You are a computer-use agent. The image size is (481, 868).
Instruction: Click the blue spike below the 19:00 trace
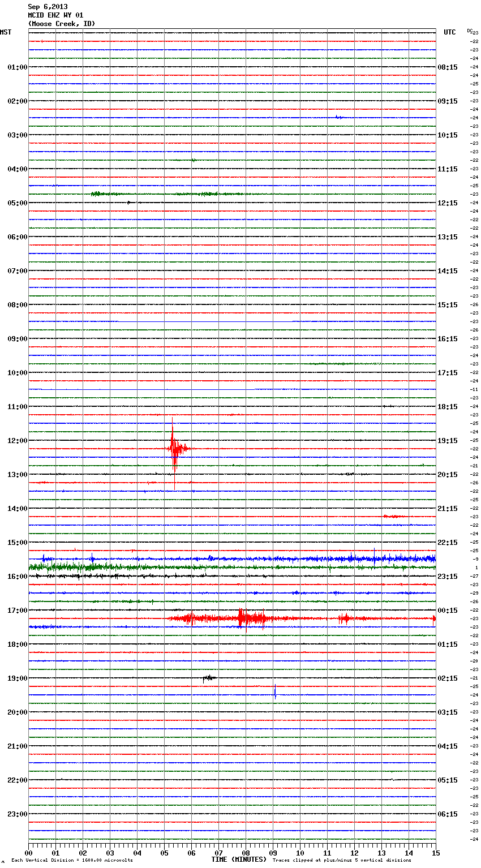(275, 692)
